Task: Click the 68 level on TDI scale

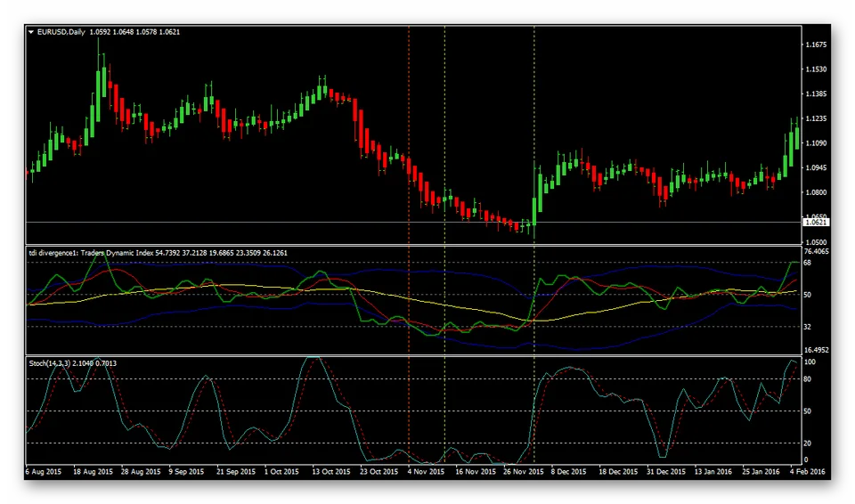Action: [808, 263]
